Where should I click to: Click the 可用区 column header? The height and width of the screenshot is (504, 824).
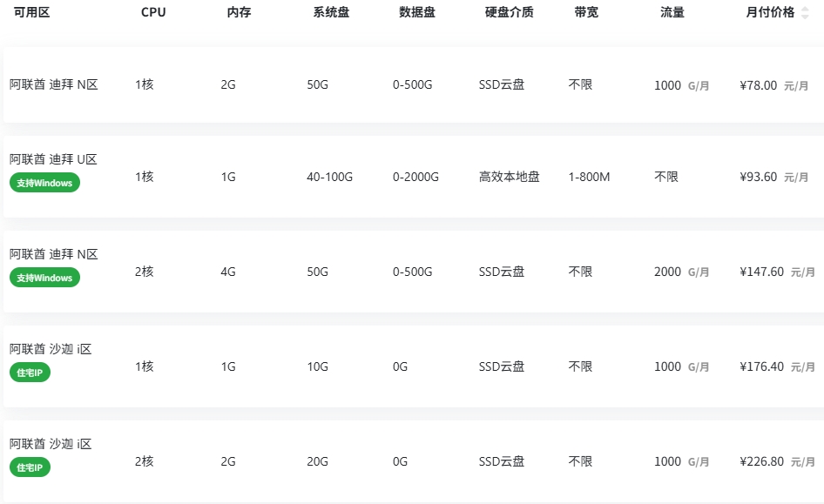32,12
